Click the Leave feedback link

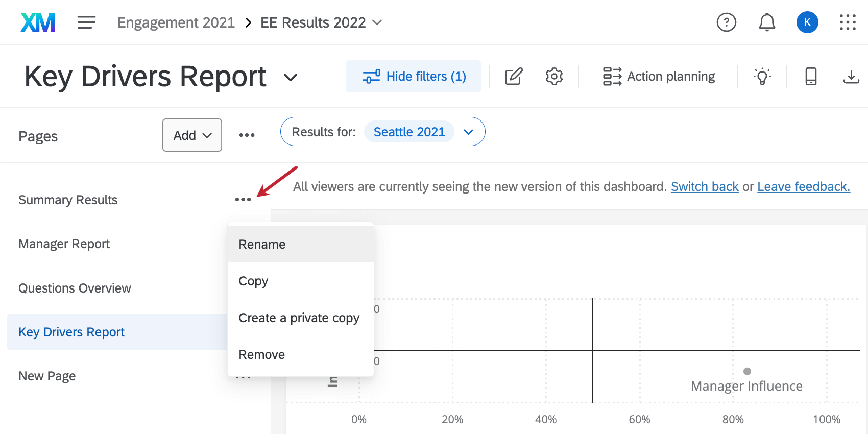[x=803, y=187]
